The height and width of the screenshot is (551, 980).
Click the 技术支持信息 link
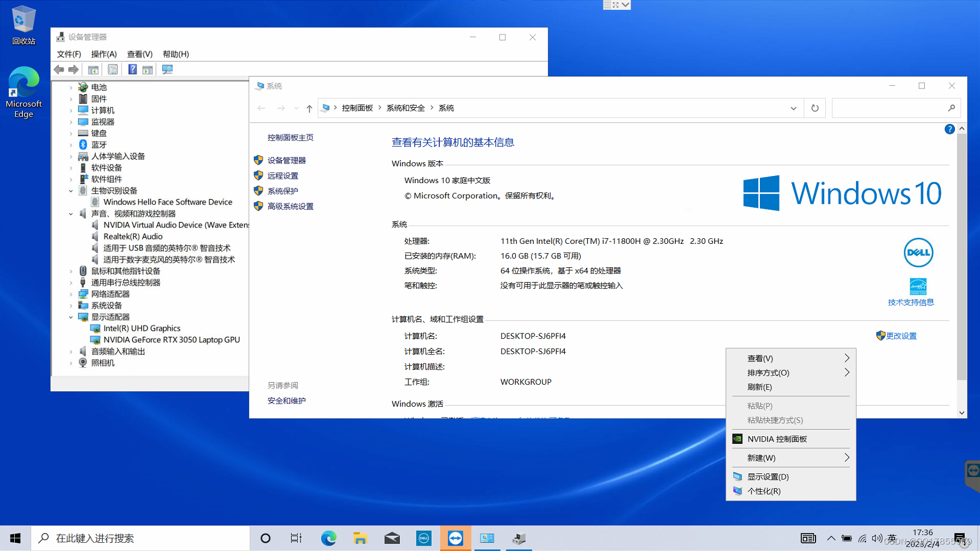pyautogui.click(x=911, y=302)
